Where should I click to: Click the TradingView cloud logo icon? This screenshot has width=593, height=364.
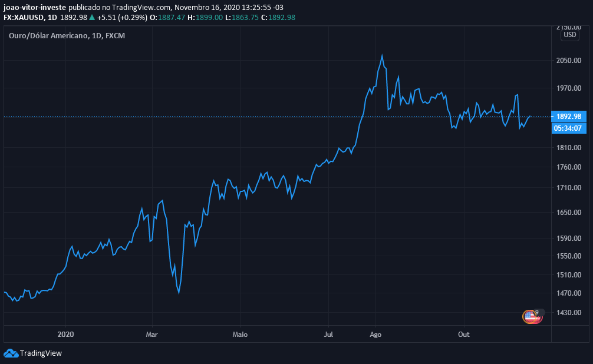11,353
